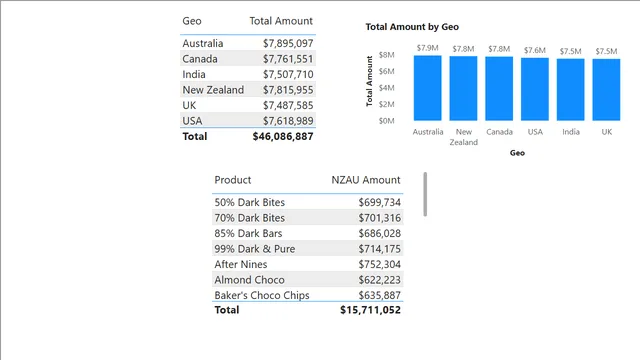Viewport: 640px width, 360px height.
Task: Click the NZAU Amount column header
Action: click(366, 180)
